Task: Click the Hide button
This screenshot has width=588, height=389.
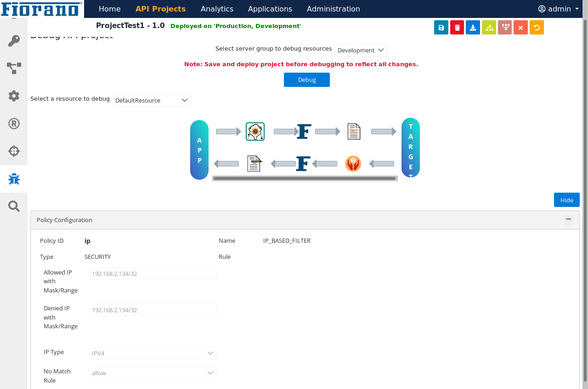Action: click(x=566, y=200)
